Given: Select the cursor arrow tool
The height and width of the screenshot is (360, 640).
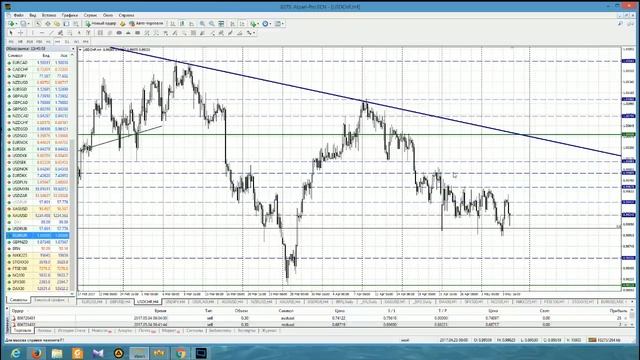Looking at the screenshot, I should 11,33.
